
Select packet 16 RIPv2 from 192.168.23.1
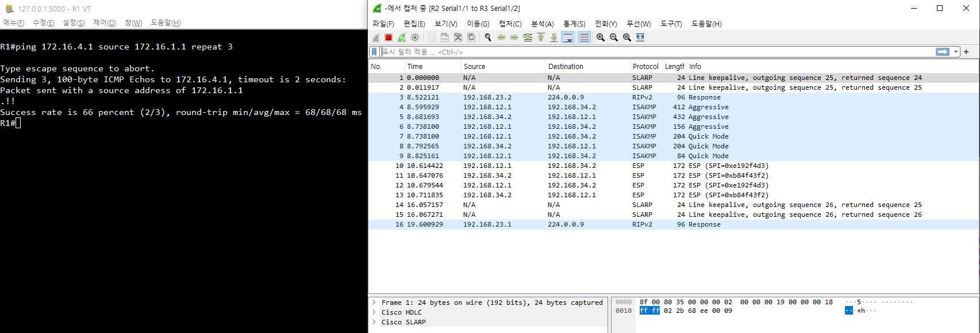click(x=674, y=224)
